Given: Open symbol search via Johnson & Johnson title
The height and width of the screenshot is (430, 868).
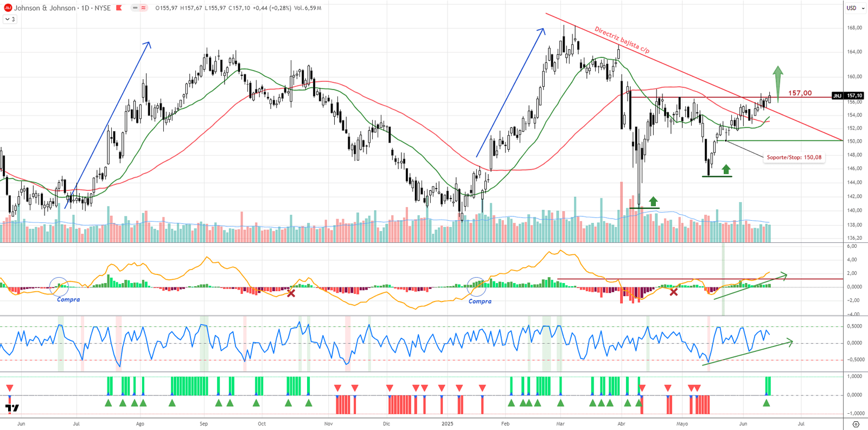Looking at the screenshot, I should click(x=44, y=8).
